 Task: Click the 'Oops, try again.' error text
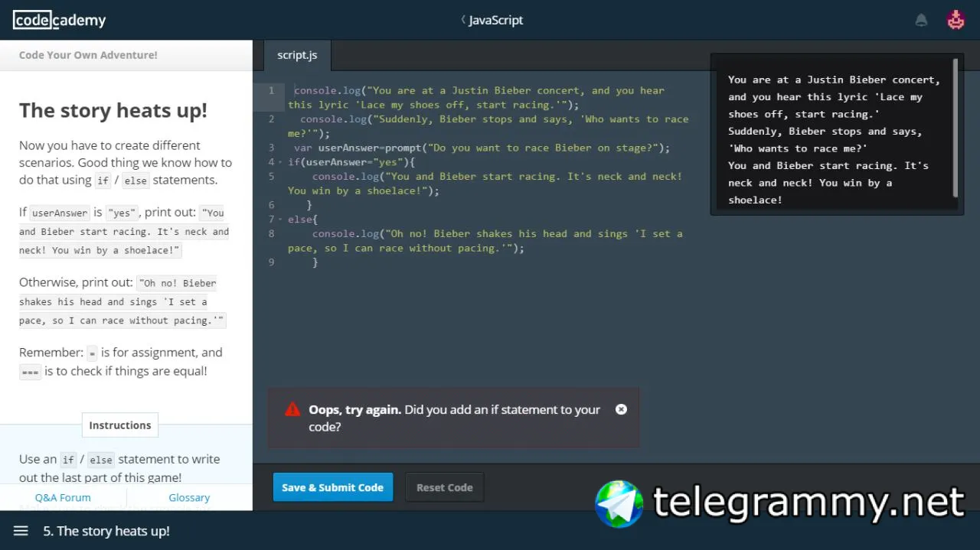pyautogui.click(x=354, y=410)
